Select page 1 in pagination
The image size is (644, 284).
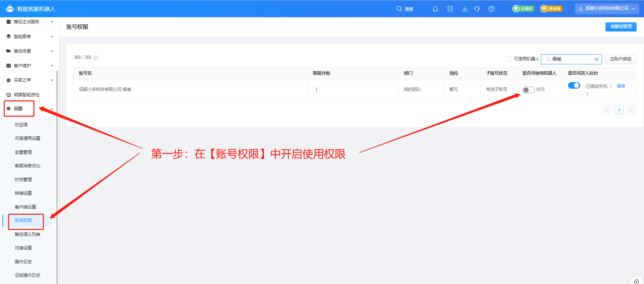[x=619, y=110]
